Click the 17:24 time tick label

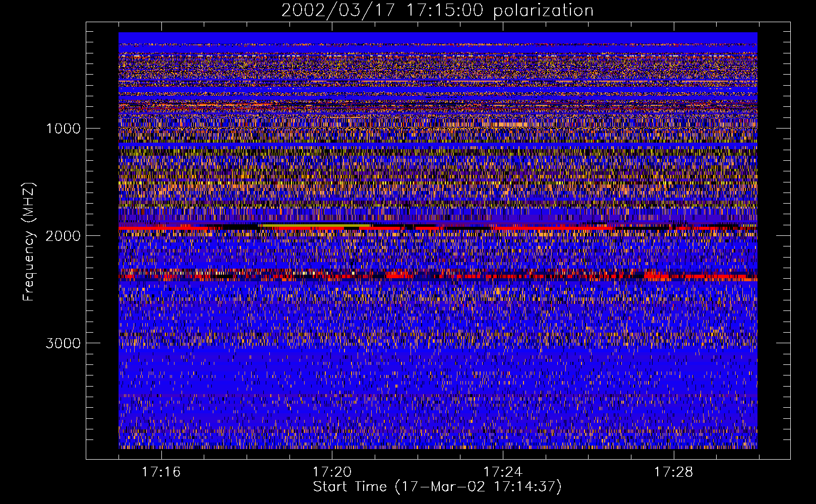pos(503,472)
